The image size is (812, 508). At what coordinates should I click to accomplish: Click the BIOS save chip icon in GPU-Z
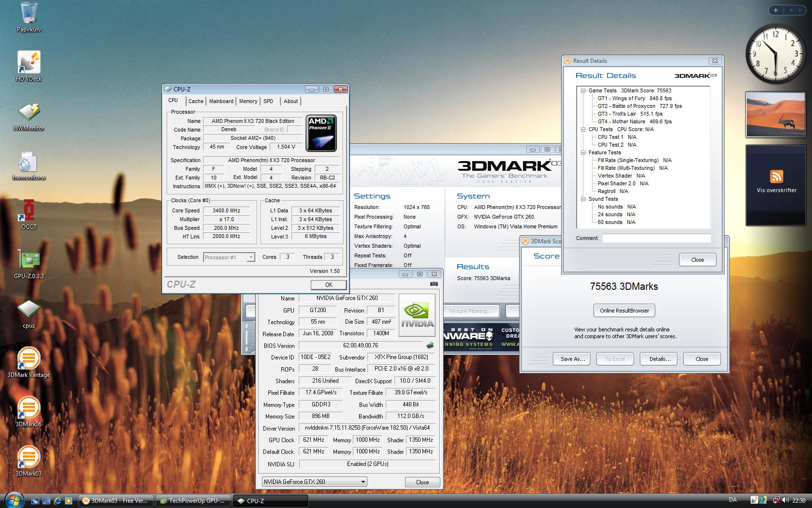tap(430, 345)
